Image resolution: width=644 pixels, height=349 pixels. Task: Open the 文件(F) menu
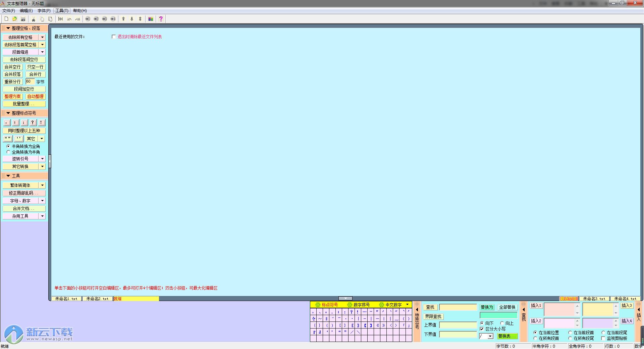[x=9, y=11]
